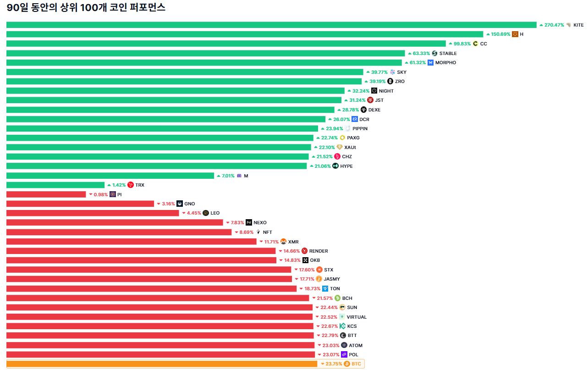Viewport: 588px width, 370px height.
Task: Click the HYPE coin icon
Action: click(335, 166)
